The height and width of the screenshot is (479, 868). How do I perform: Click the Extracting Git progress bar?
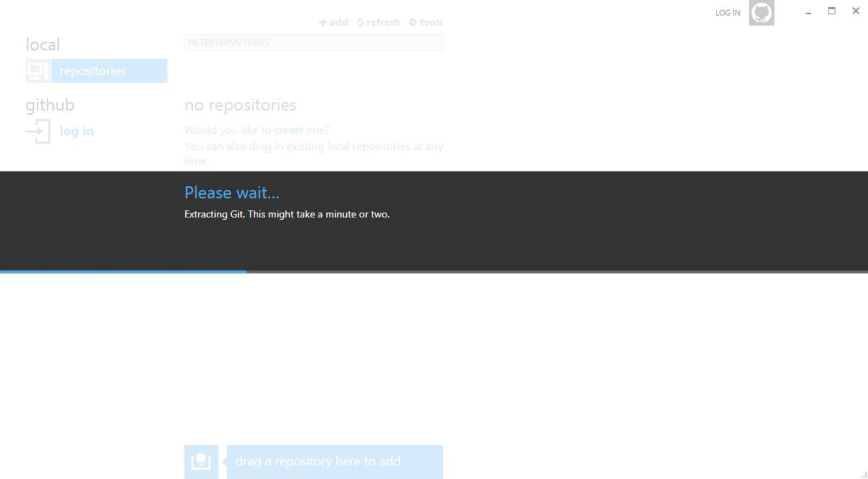[x=434, y=272]
